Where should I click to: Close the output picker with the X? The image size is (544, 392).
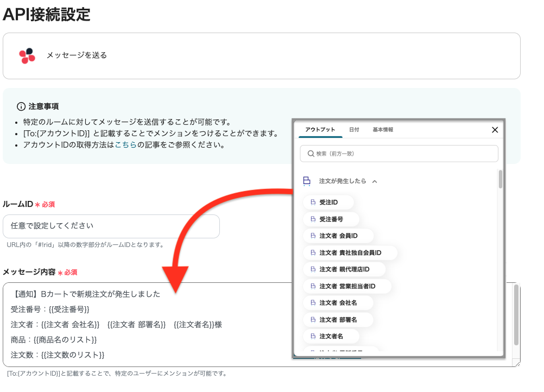495,130
